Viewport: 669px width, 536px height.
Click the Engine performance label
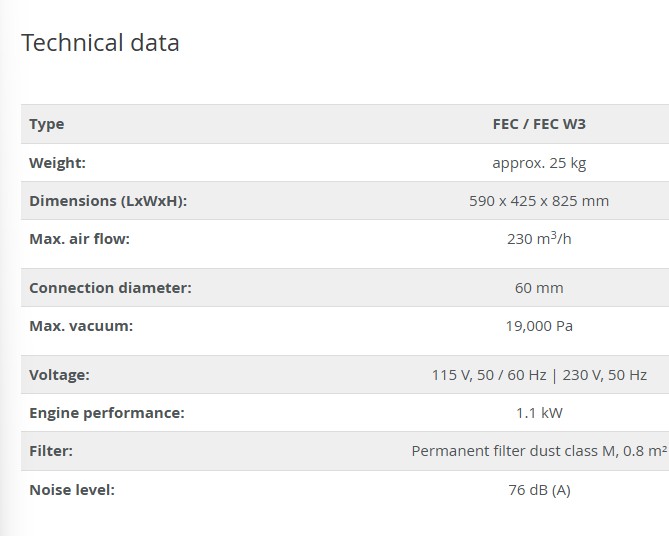[107, 412]
